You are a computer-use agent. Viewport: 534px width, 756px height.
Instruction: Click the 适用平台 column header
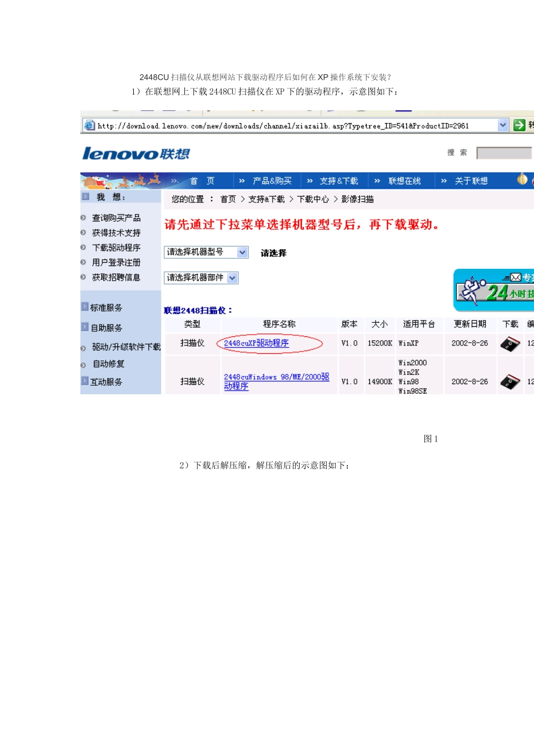[x=419, y=324]
